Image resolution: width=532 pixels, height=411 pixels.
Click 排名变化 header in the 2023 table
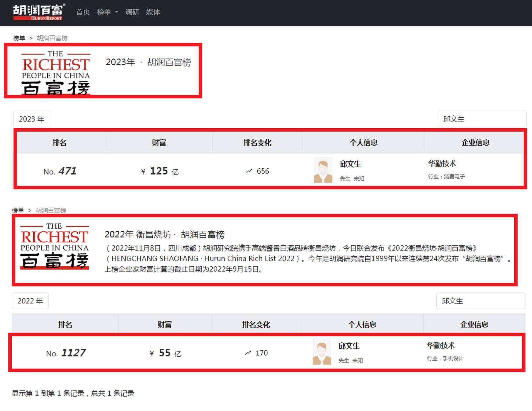coord(257,143)
